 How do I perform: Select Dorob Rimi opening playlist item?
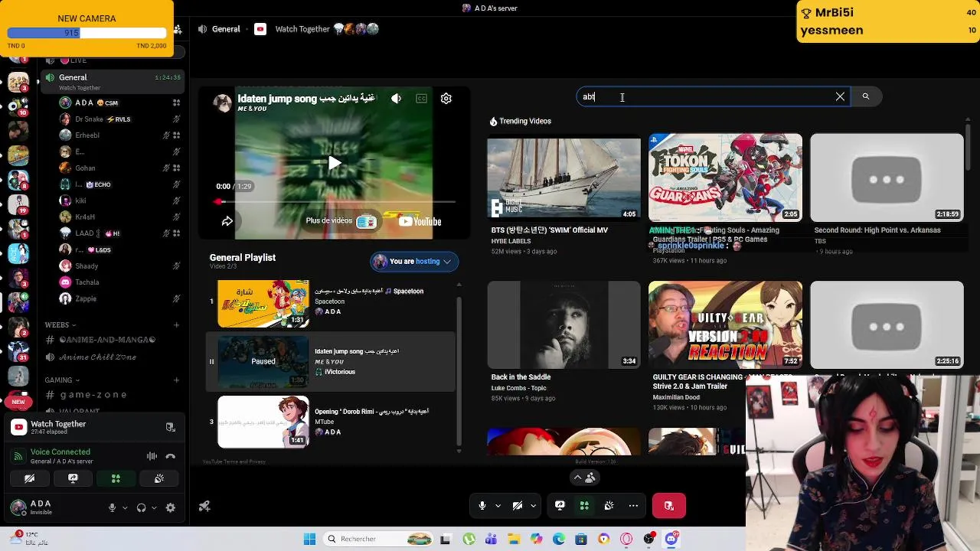330,422
